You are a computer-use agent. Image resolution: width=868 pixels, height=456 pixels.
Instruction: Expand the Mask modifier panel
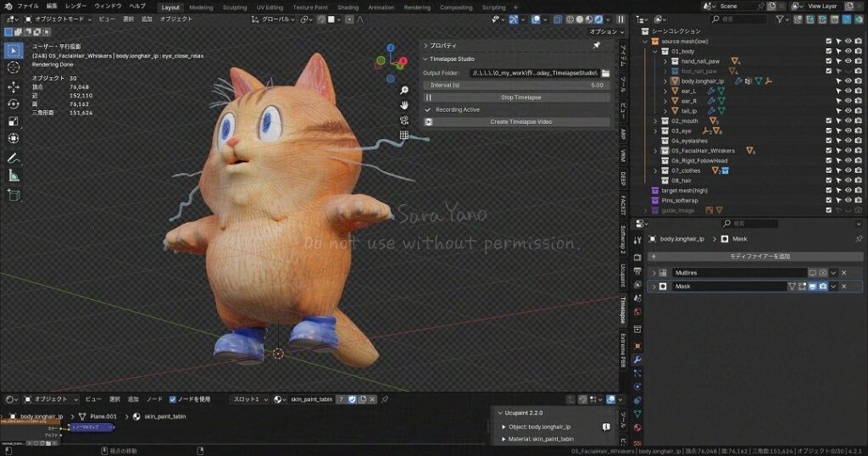654,286
